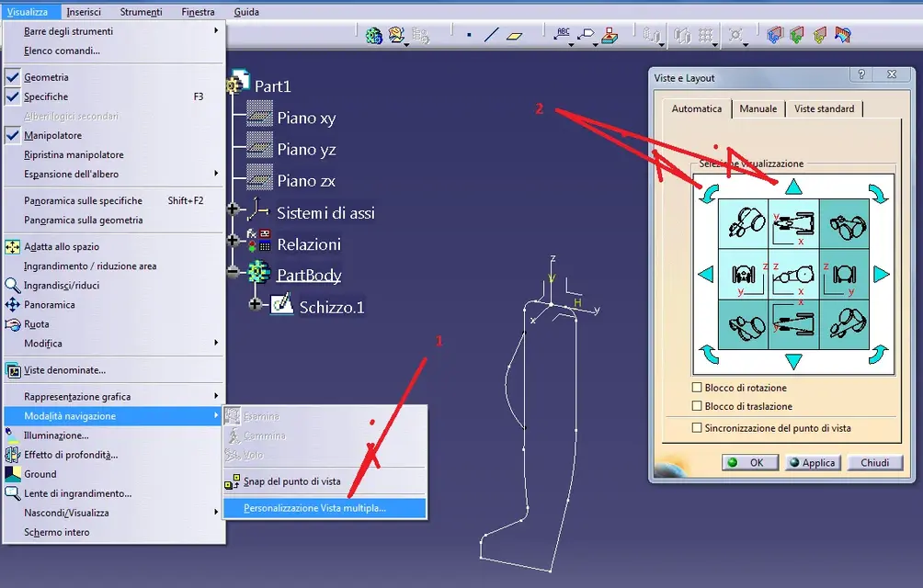Click the blue surface icon in the toolbar
923x588 pixels.
(x=775, y=35)
